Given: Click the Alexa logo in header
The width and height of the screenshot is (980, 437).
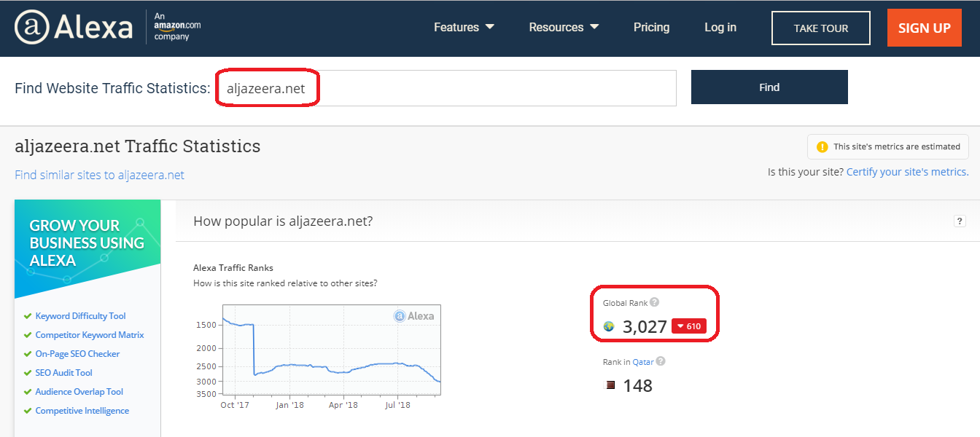Looking at the screenshot, I should tap(74, 28).
